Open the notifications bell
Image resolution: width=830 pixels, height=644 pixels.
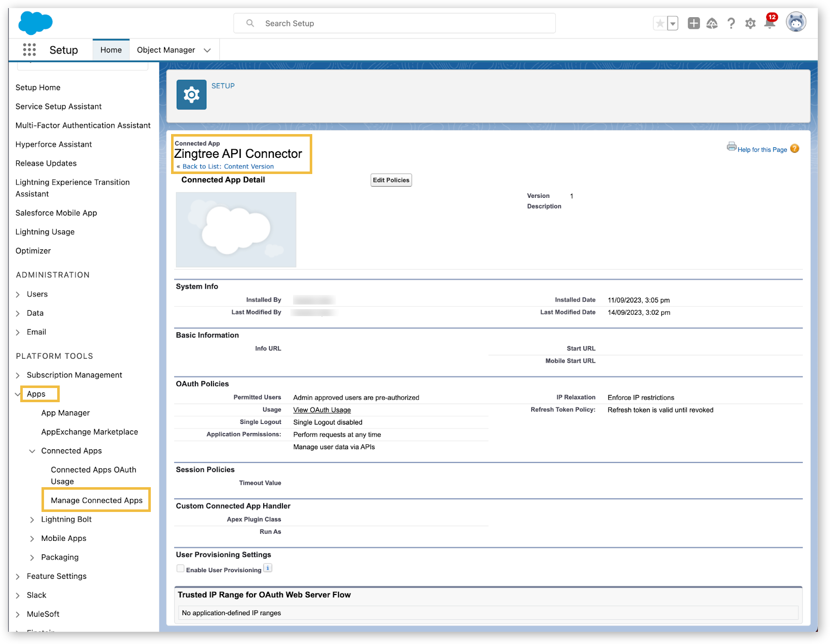(770, 22)
